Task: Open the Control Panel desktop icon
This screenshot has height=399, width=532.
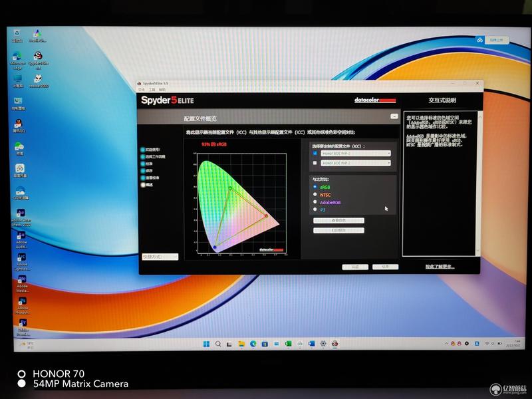Action: [x=19, y=104]
